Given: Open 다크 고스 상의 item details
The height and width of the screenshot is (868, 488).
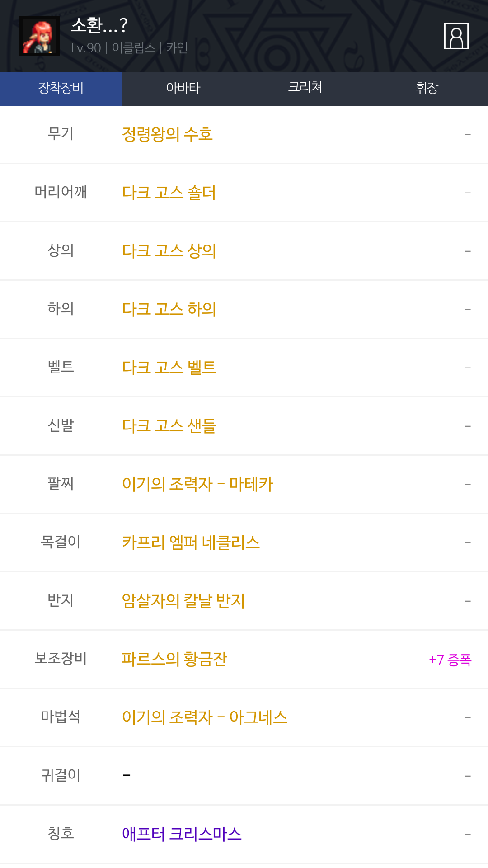Looking at the screenshot, I should pos(169,251).
